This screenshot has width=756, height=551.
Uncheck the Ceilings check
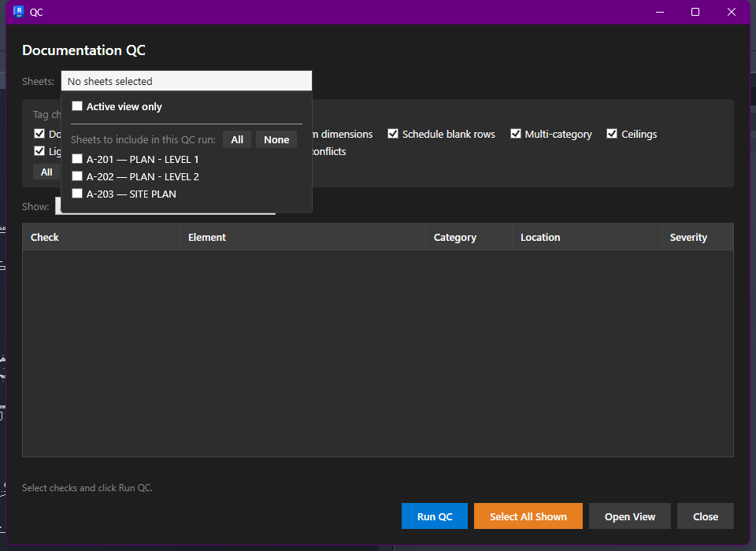612,134
